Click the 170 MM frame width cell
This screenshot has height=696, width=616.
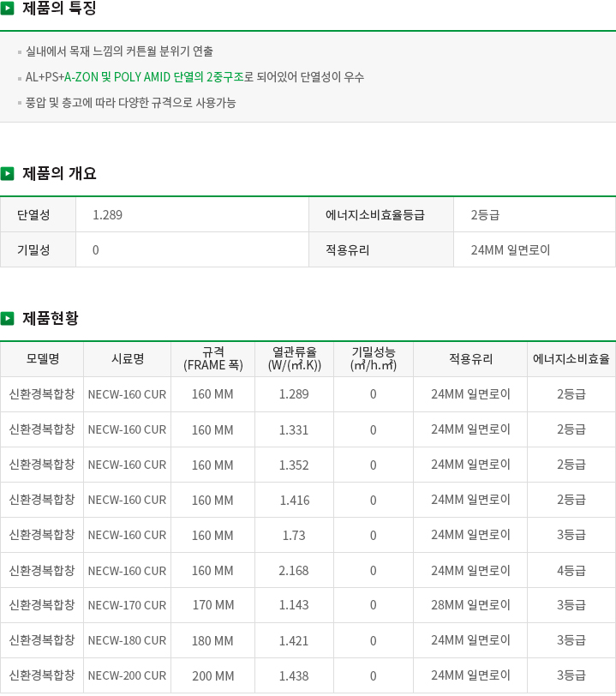click(213, 605)
